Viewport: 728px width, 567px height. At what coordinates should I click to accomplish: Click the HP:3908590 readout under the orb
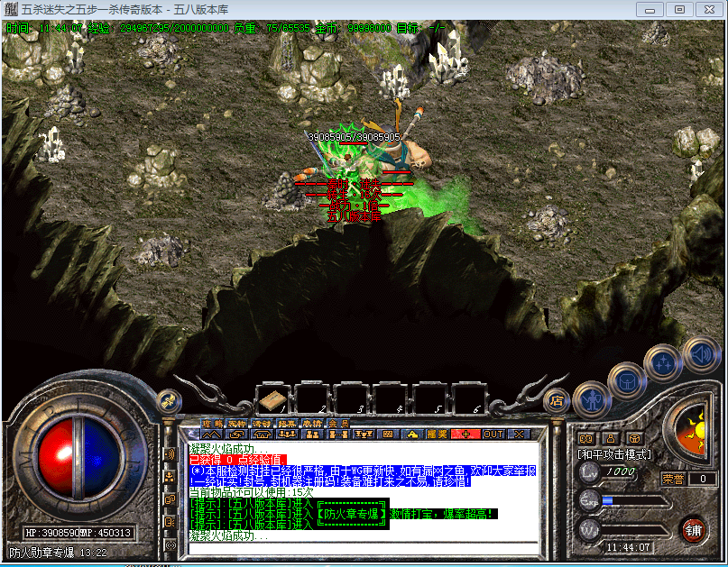point(52,533)
